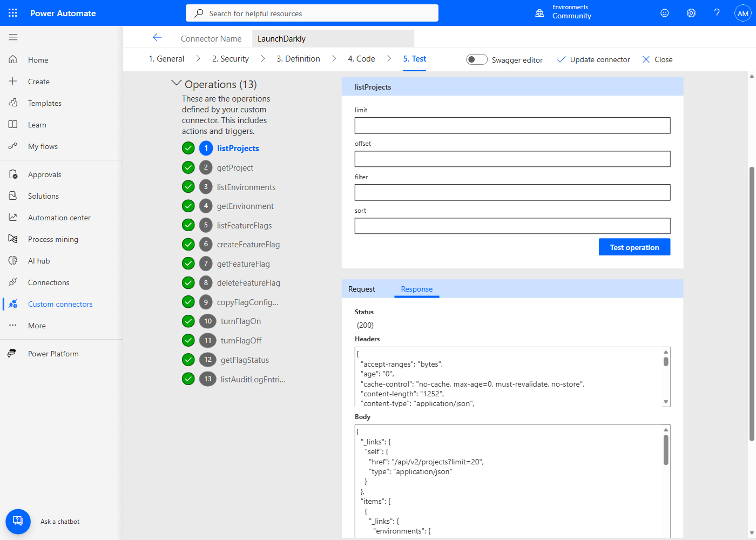Select the 5. Test step
The width and height of the screenshot is (756, 540).
click(x=415, y=59)
